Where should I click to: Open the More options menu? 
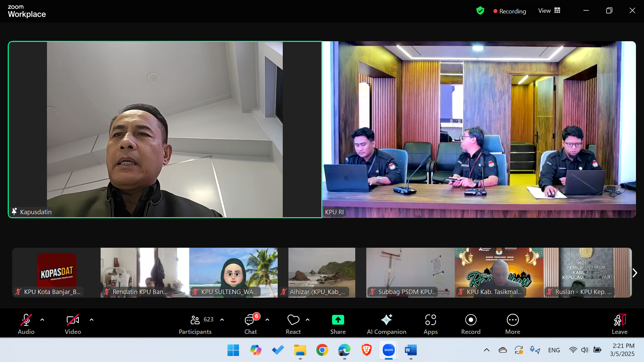(x=513, y=324)
